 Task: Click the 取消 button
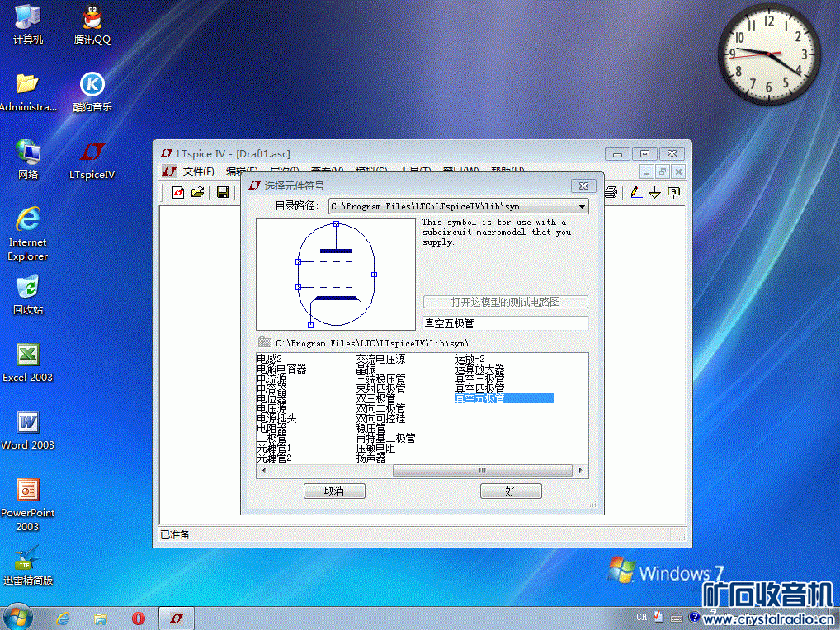point(334,491)
